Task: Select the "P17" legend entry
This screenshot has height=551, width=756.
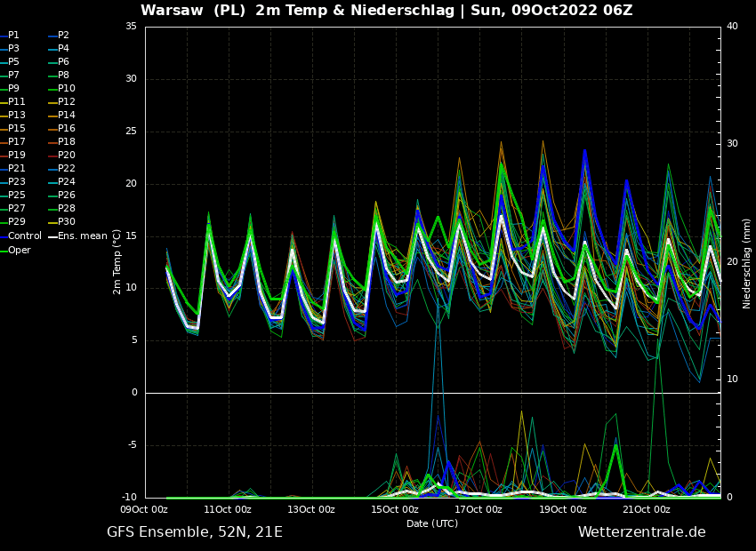Action: pyautogui.click(x=12, y=141)
